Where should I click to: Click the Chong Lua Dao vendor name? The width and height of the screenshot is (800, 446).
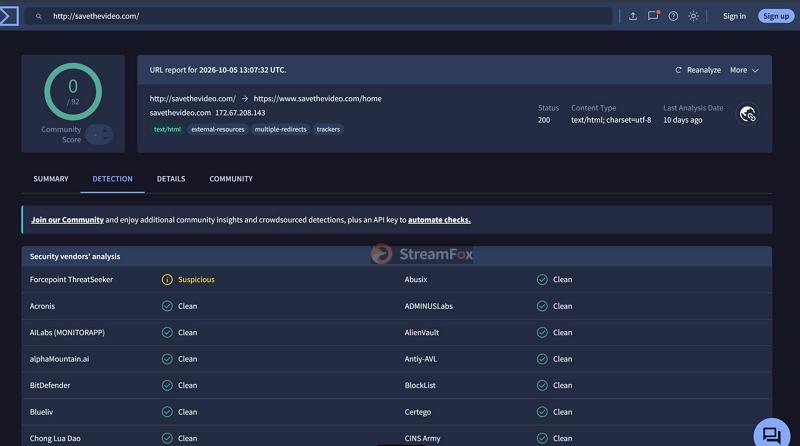55,438
